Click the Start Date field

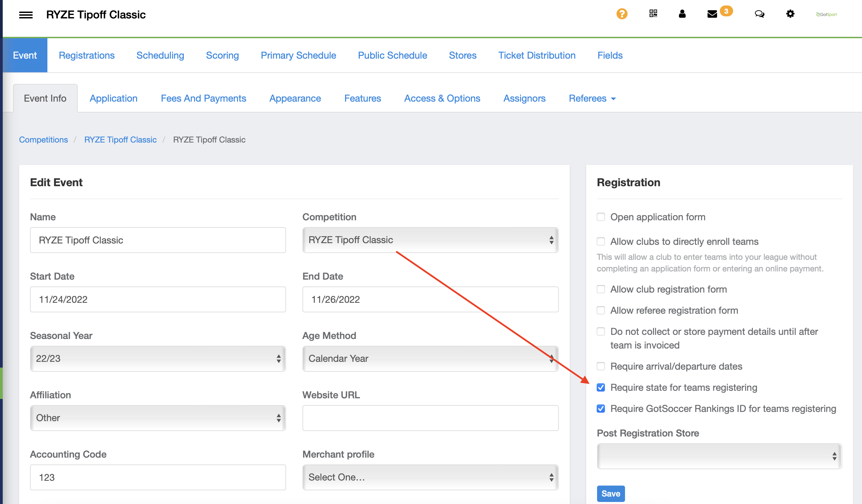pos(158,299)
